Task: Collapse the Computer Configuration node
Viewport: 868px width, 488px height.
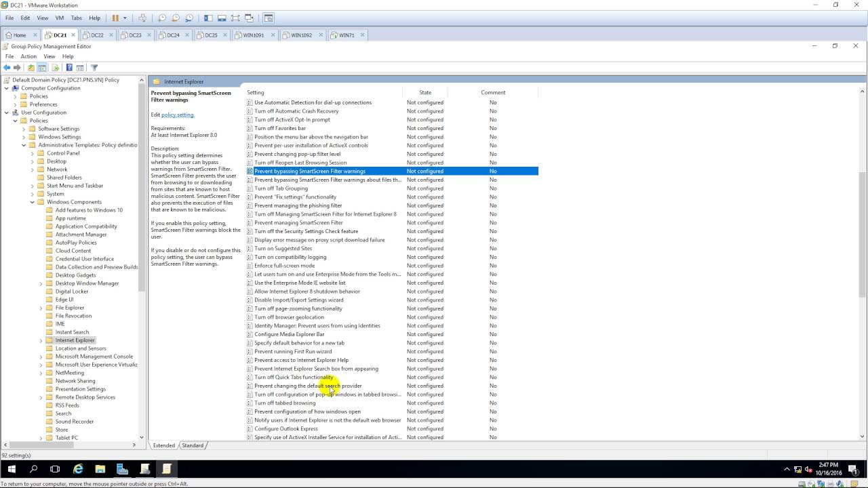Action: point(7,88)
